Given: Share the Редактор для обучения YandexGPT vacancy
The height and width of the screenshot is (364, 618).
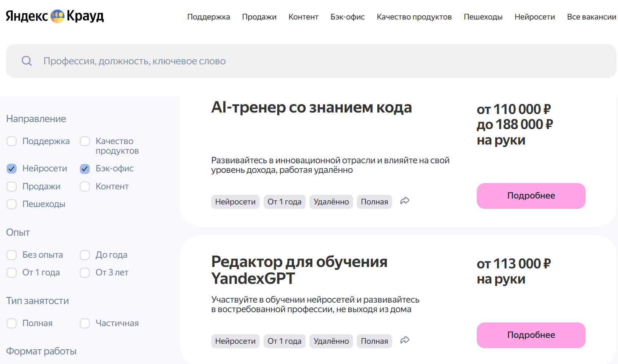Looking at the screenshot, I should click(405, 340).
